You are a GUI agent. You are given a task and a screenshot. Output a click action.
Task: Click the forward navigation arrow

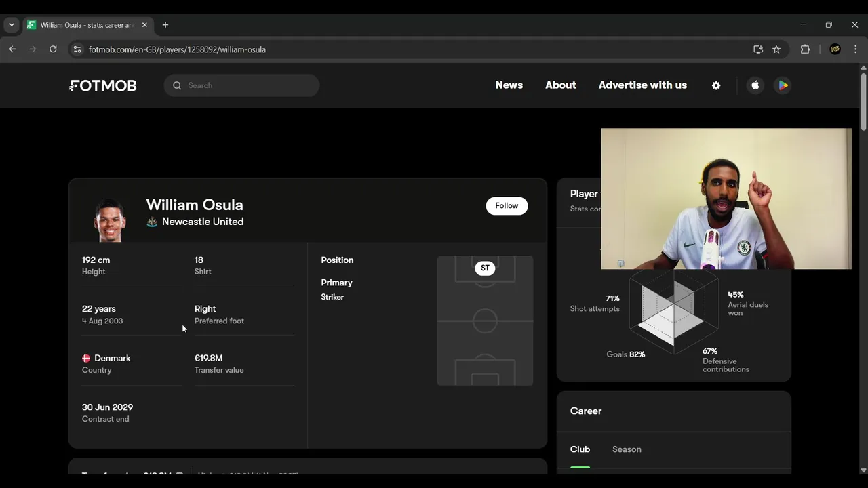click(33, 49)
